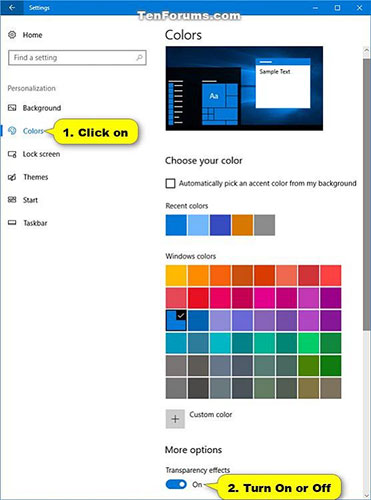Open the Home settings page
Image resolution: width=371 pixels, height=500 pixels.
point(32,35)
